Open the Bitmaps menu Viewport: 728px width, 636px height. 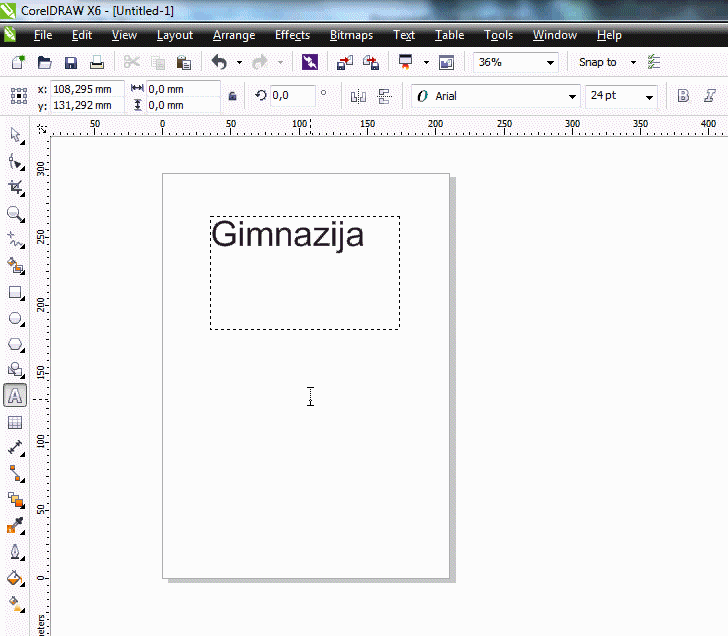[x=351, y=35]
